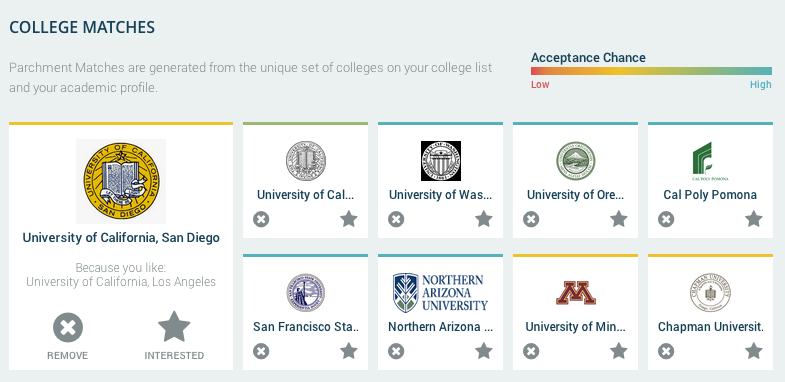Remove the University of Minnesota card

click(531, 351)
